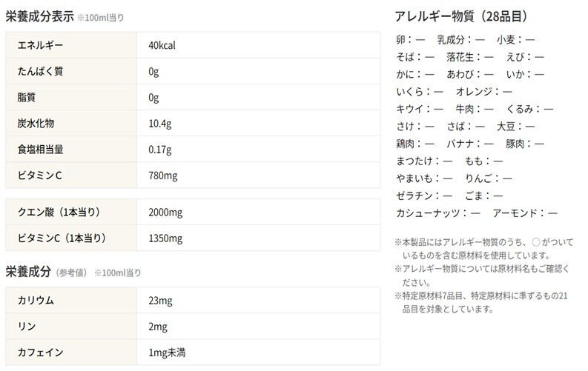
Task: Click the 0.17g salt value
Action: coord(159,150)
